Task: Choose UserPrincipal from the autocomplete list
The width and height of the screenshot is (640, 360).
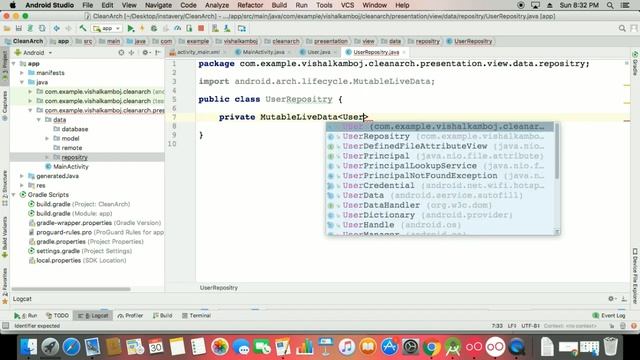Action: (x=440, y=156)
